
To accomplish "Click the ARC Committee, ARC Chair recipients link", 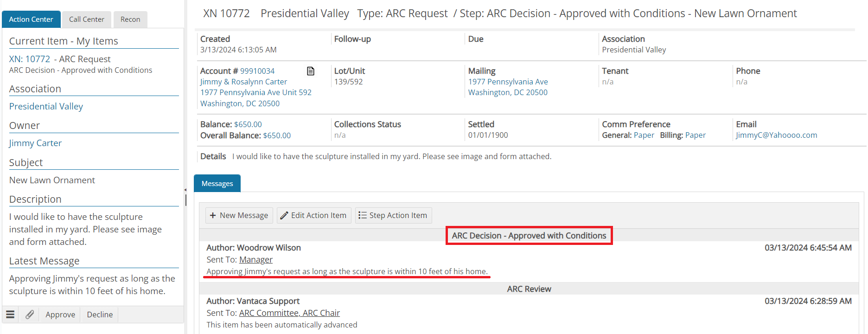I will [x=289, y=313].
